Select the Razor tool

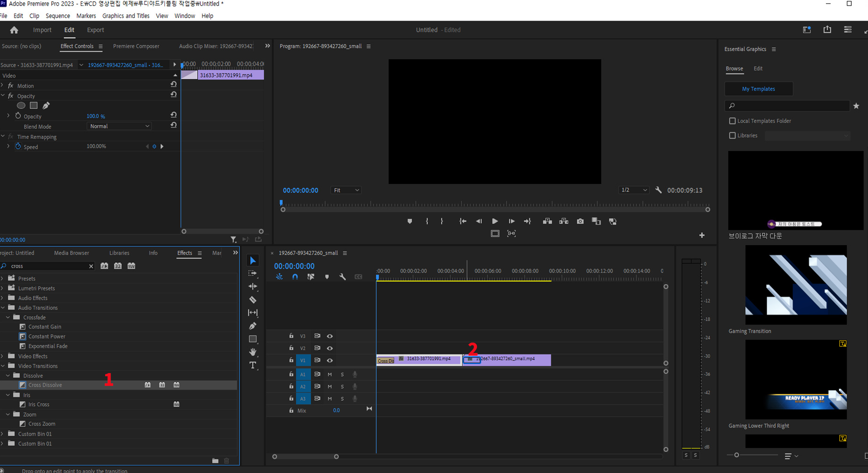tap(253, 300)
